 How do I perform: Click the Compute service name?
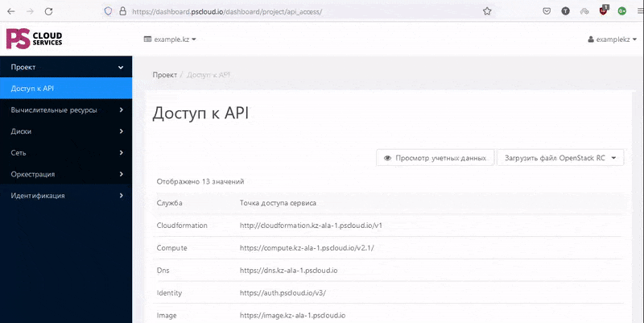tap(171, 248)
